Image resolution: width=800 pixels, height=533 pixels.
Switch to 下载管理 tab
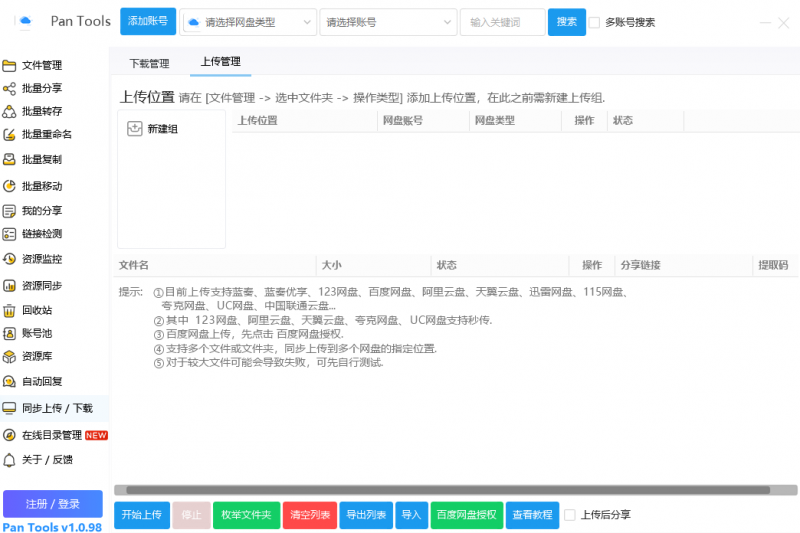[149, 64]
